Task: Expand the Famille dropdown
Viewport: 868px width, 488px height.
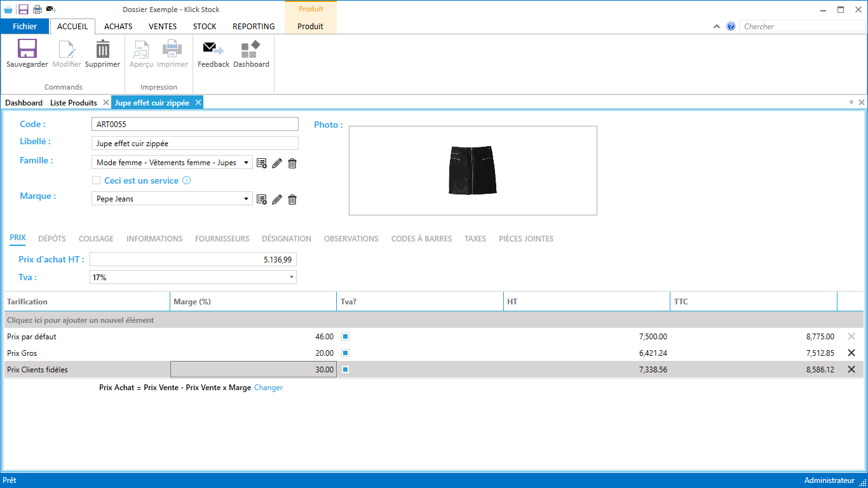Action: click(247, 163)
